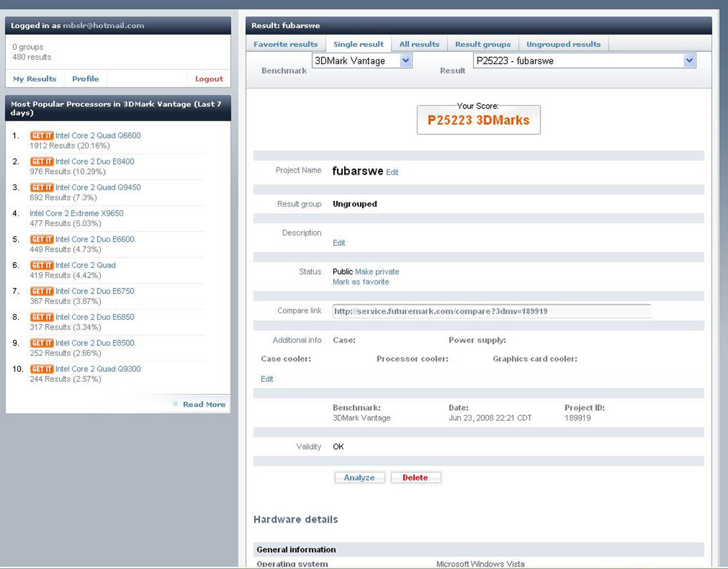Go to Result groups tab
This screenshot has width=728, height=569.
tap(483, 44)
